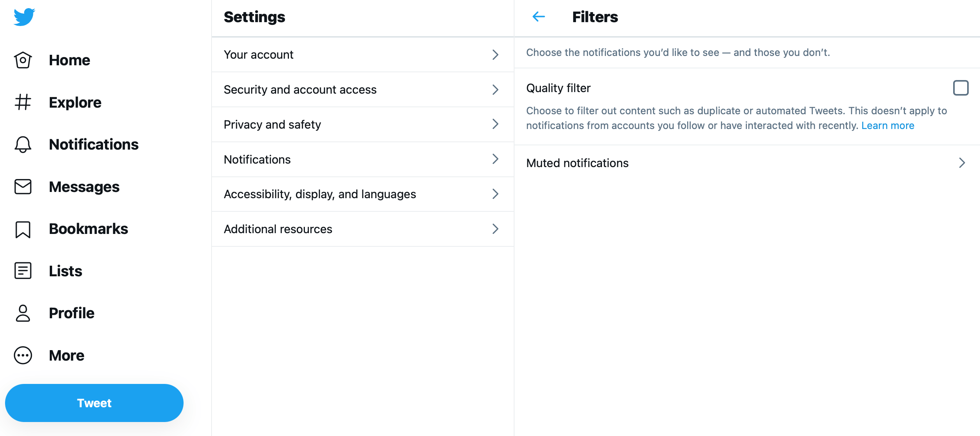This screenshot has width=980, height=436.
Task: Click the Explore hashtag icon
Action: point(23,102)
